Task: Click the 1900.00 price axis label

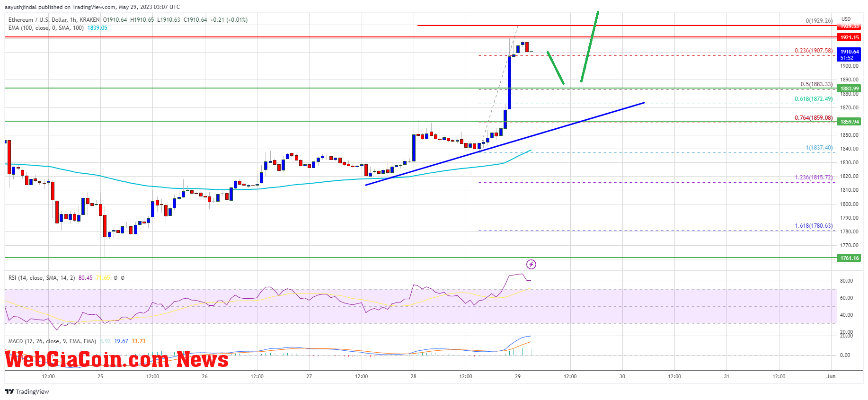Action: click(x=849, y=66)
